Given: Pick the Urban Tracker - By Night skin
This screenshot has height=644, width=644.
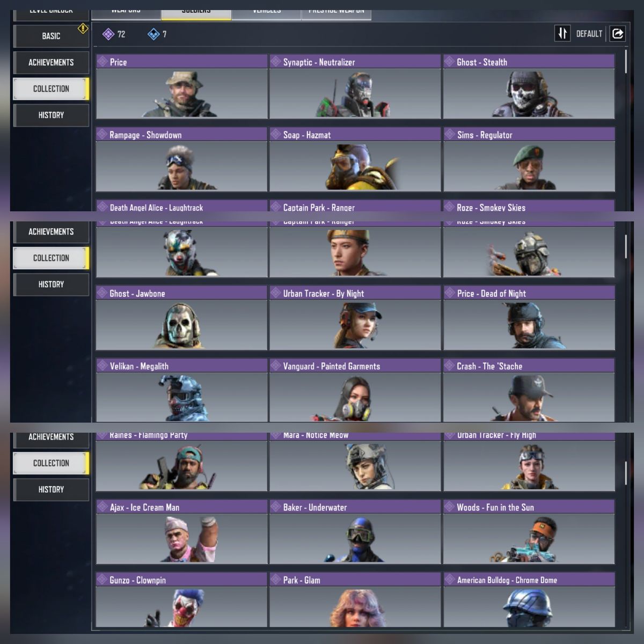Looking at the screenshot, I should pos(355,325).
